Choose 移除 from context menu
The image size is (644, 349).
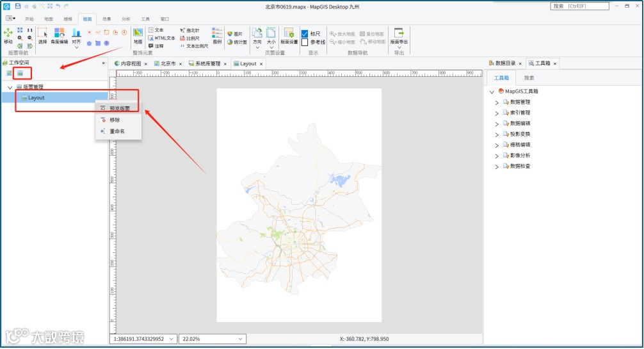(x=118, y=120)
